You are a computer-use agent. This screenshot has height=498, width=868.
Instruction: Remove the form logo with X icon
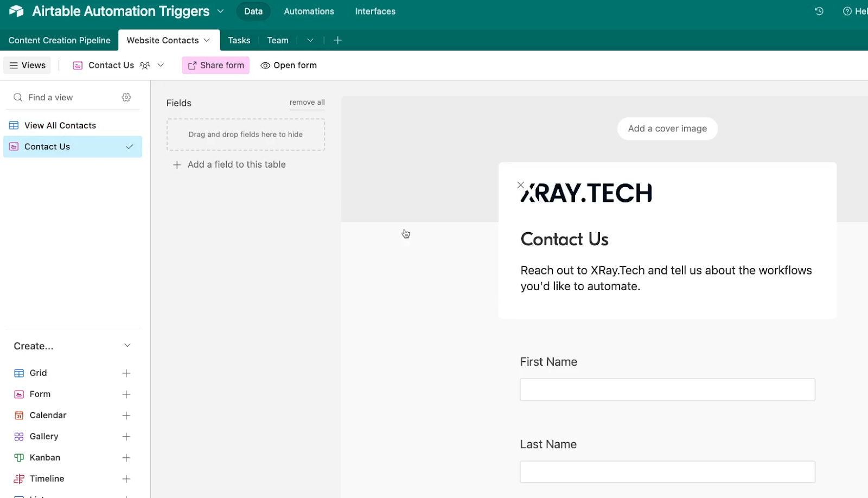[521, 185]
